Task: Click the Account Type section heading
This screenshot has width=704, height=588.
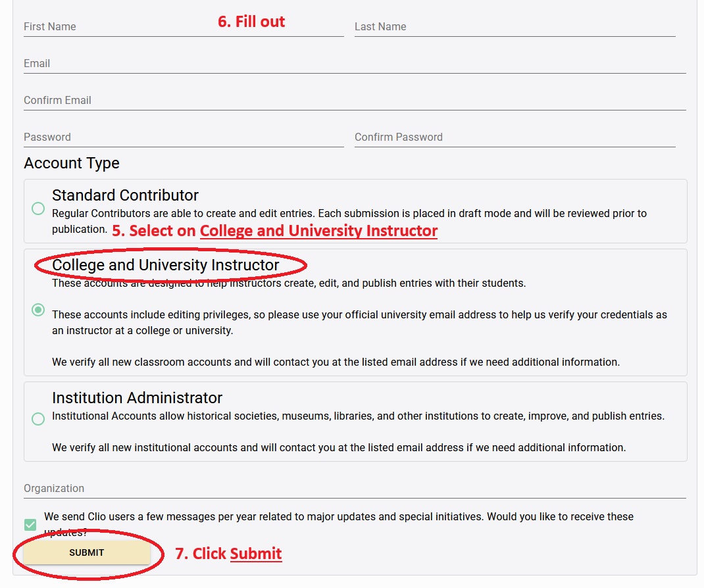Action: tap(72, 163)
